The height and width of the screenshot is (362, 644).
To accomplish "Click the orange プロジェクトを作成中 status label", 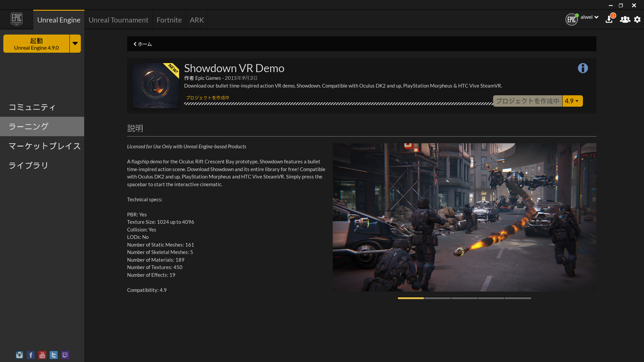I will [207, 98].
